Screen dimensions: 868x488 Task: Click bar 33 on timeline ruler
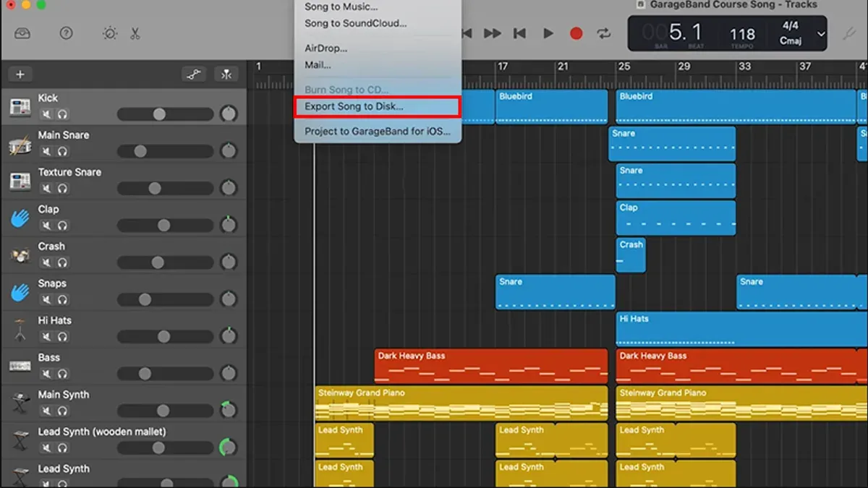click(x=744, y=67)
